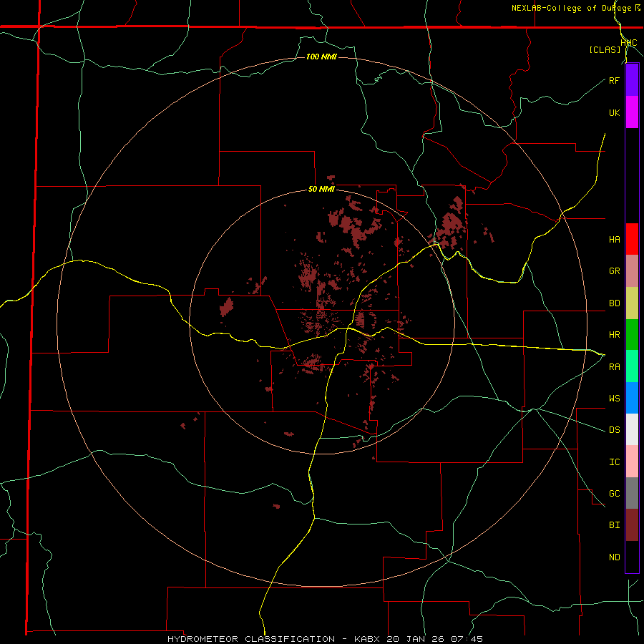This screenshot has width=644, height=644.
Task: Select the "GR" legend label
Action: [614, 271]
